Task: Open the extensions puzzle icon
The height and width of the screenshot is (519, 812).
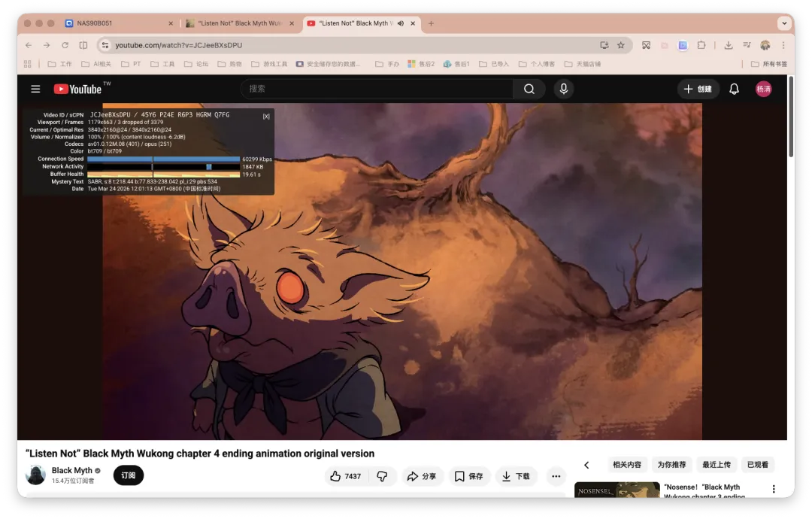Action: tap(701, 45)
